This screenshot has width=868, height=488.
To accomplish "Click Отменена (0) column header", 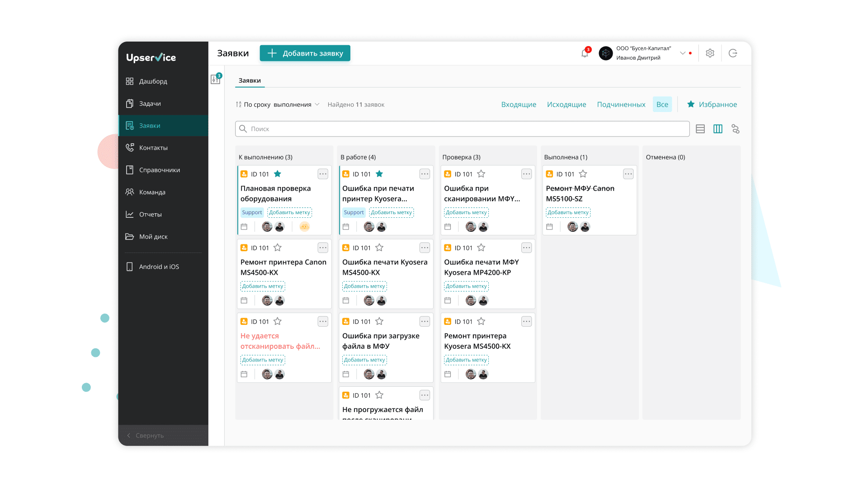I will tap(665, 157).
